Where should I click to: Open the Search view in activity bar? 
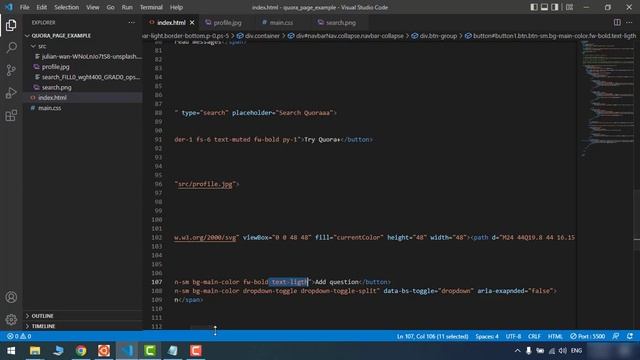[x=11, y=48]
